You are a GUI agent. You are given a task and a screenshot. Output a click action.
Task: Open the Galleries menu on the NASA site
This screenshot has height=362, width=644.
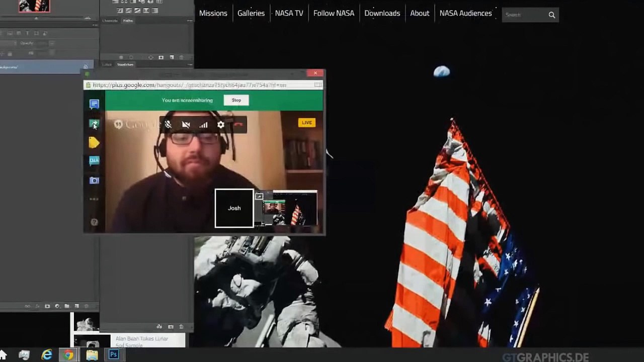(251, 14)
